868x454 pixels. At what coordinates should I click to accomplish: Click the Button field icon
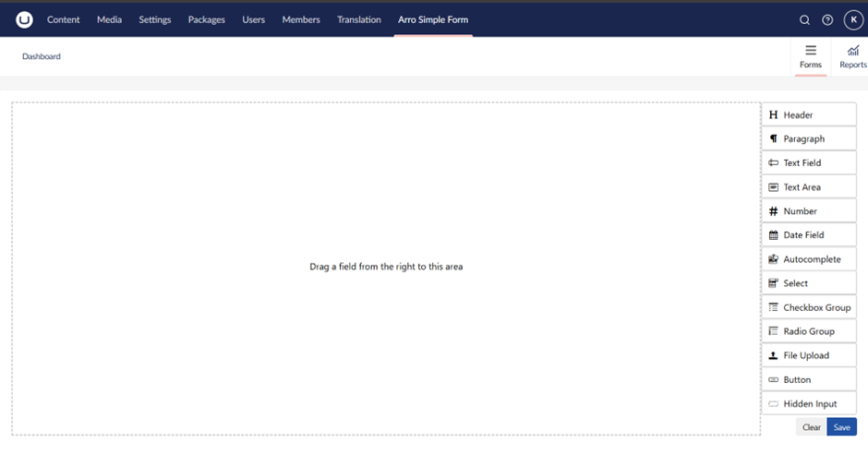(773, 380)
